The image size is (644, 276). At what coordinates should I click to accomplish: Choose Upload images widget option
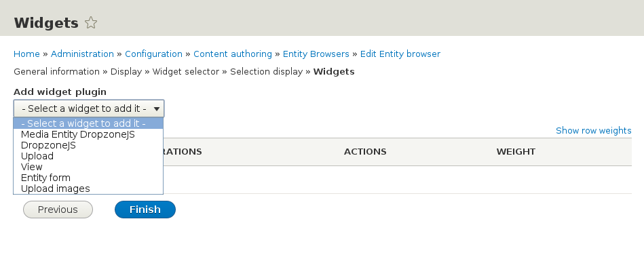click(56, 189)
